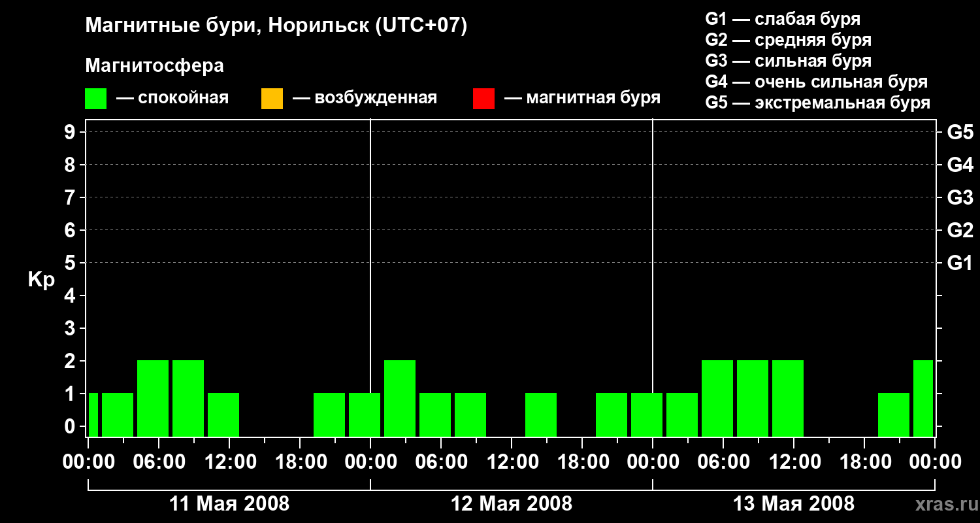Screen dimensions: 980x523
Task: Click the red 'магнитная буря' legend swatch
Action: pos(483,99)
